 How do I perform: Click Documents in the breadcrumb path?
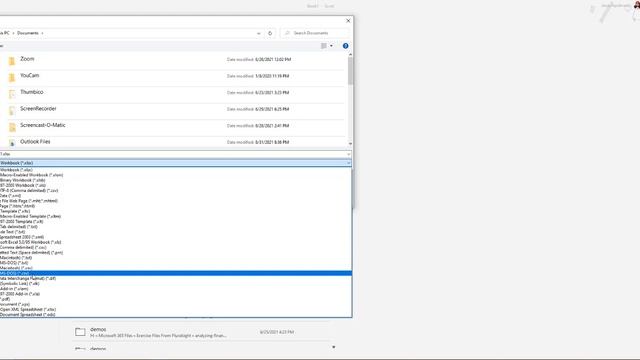(x=28, y=33)
